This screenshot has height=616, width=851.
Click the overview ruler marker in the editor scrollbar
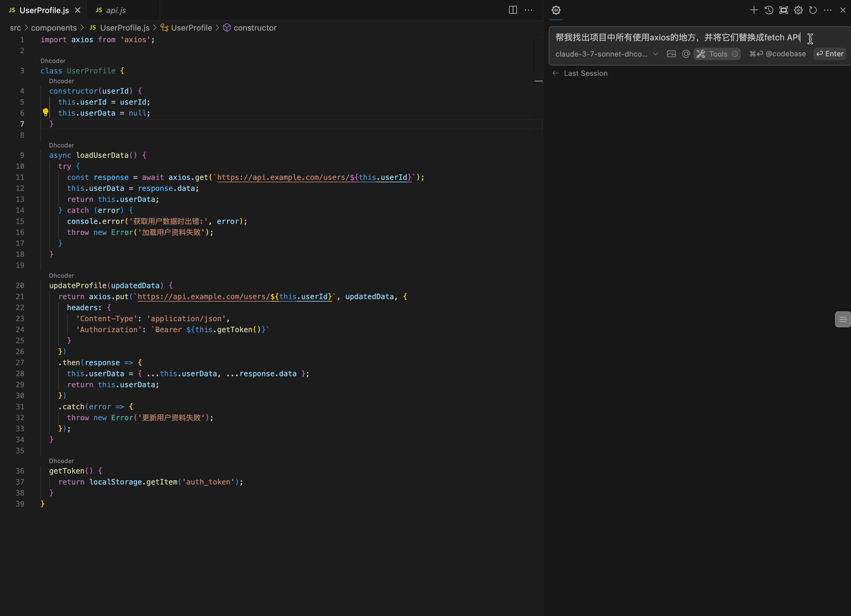(538, 81)
